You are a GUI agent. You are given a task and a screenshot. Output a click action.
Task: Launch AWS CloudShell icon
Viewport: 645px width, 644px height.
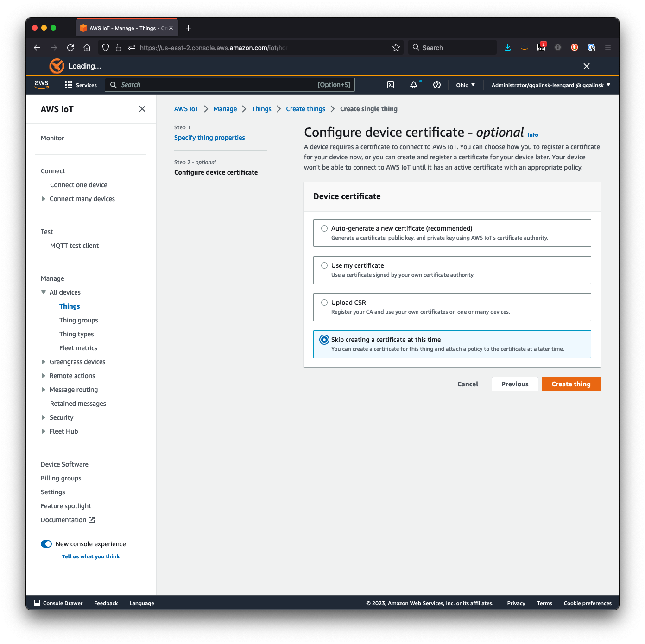pos(391,85)
